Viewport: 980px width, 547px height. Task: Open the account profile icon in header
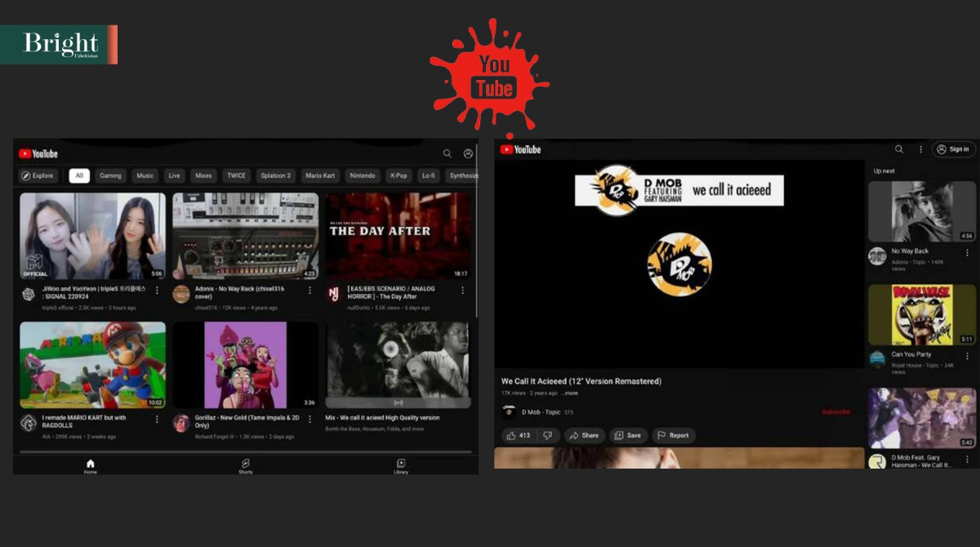(468, 153)
